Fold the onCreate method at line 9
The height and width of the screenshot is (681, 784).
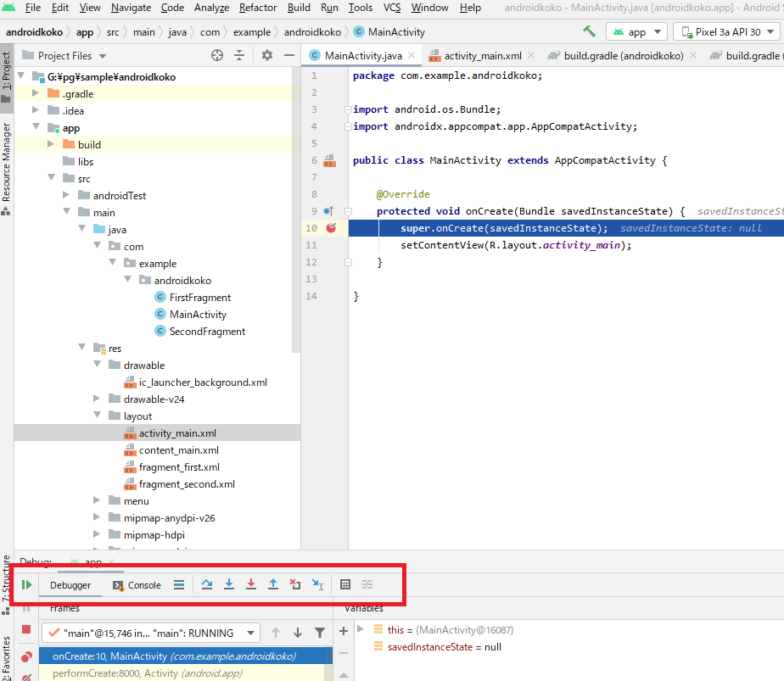[x=349, y=211]
